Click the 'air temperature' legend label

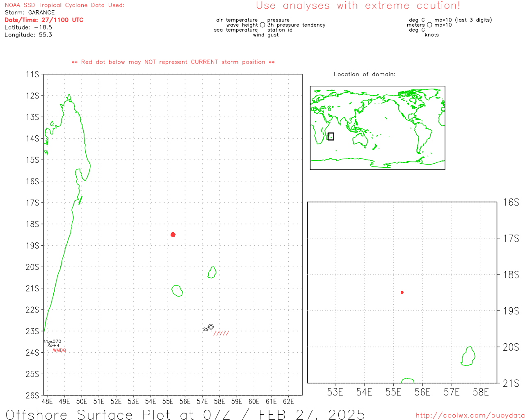(237, 20)
